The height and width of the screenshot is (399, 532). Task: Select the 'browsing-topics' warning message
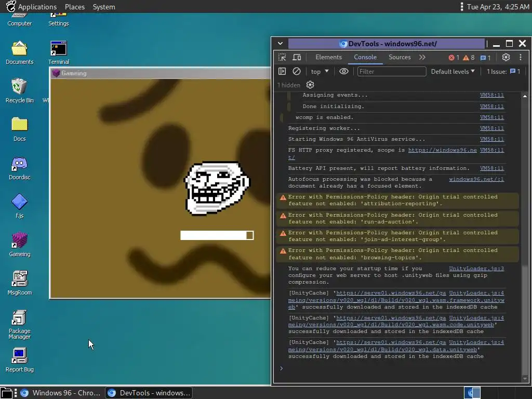[x=397, y=254]
